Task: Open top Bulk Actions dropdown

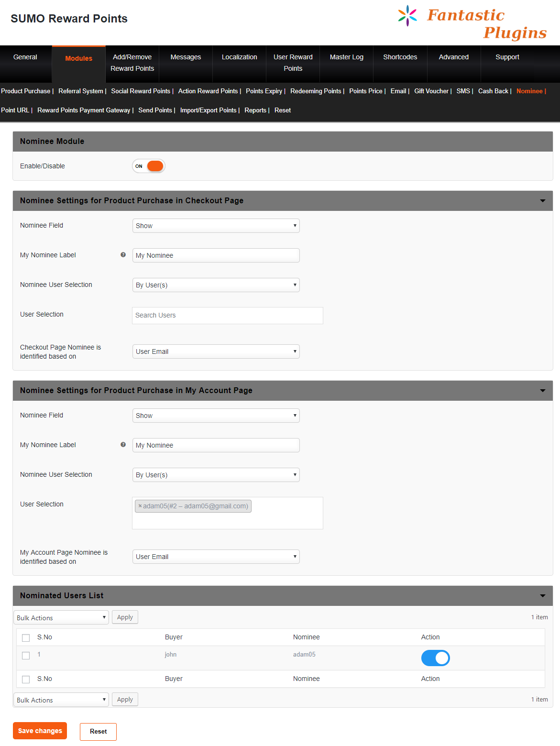Action: [x=61, y=617]
